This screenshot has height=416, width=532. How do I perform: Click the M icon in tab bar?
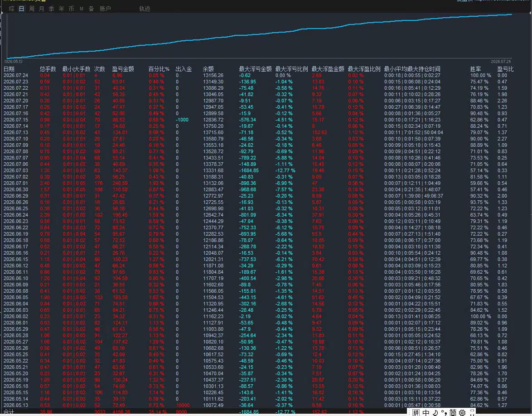82,9
